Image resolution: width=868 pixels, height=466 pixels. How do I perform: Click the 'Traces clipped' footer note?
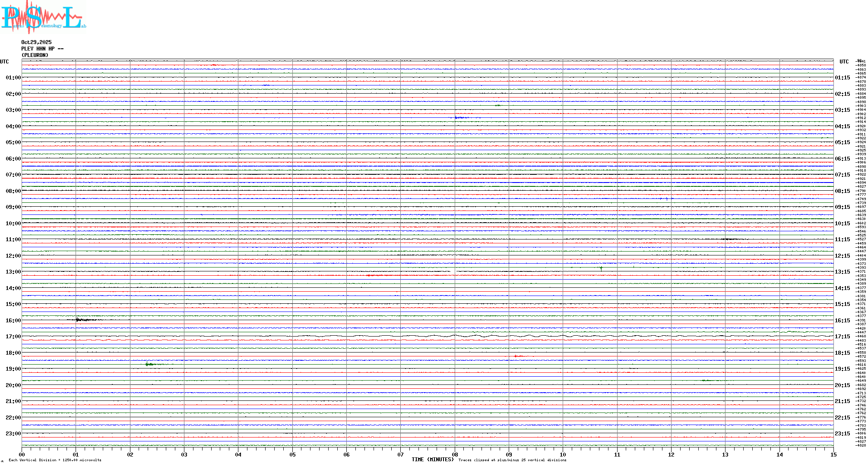512,460
